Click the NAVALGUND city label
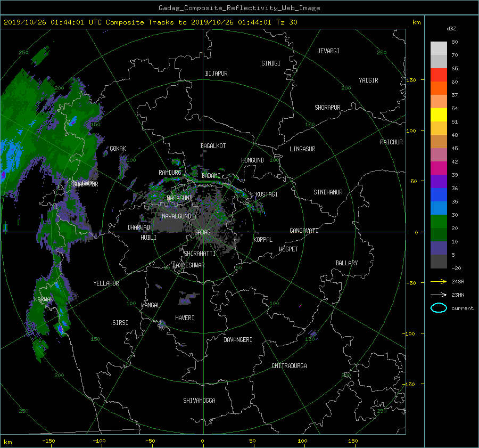This screenshot has height=448, width=479. coord(176,216)
